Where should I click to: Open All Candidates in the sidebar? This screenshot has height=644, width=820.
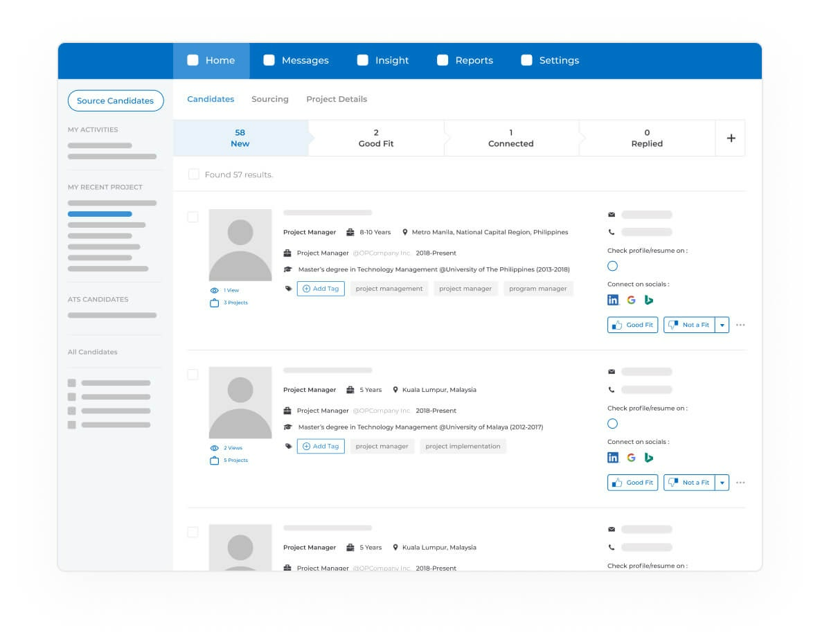coord(93,352)
